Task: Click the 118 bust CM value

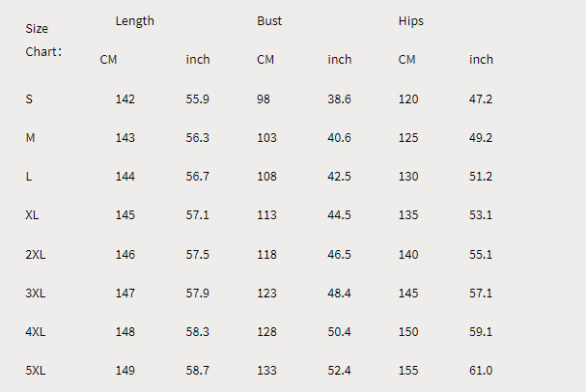Action: pos(267,254)
